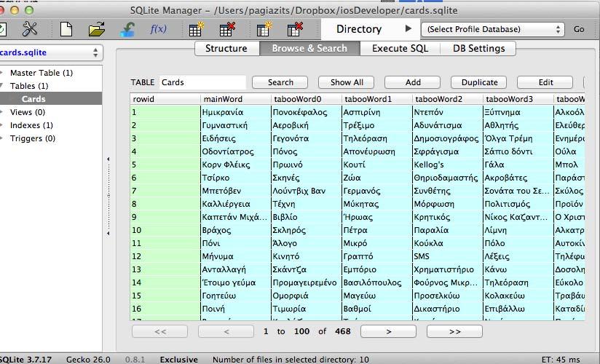The height and width of the screenshot is (364, 600).
Task: Sort by the tabooWord2 column header
Action: pos(448,99)
